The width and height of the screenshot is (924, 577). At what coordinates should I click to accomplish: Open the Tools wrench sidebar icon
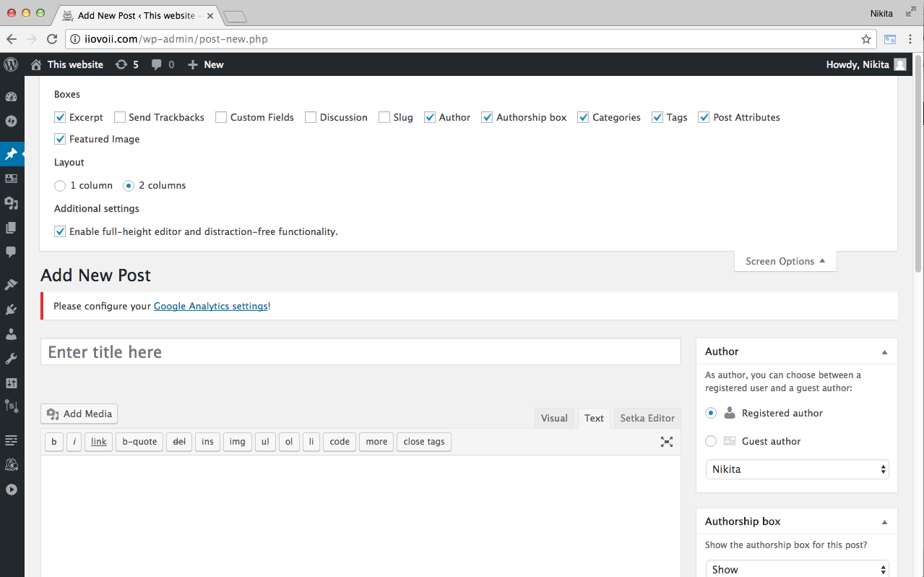[11, 359]
